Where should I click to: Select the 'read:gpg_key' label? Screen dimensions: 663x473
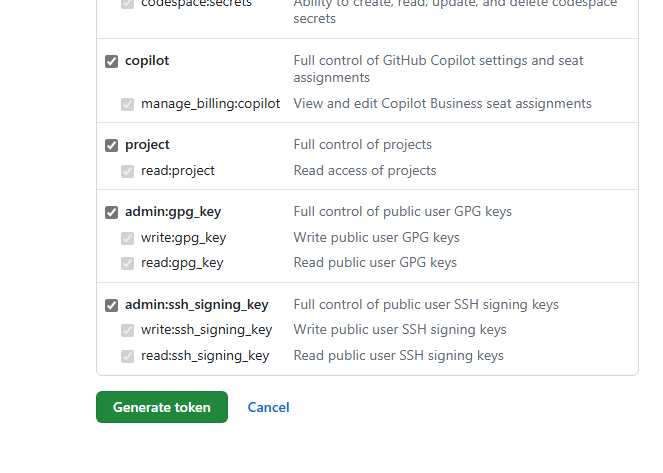point(182,263)
